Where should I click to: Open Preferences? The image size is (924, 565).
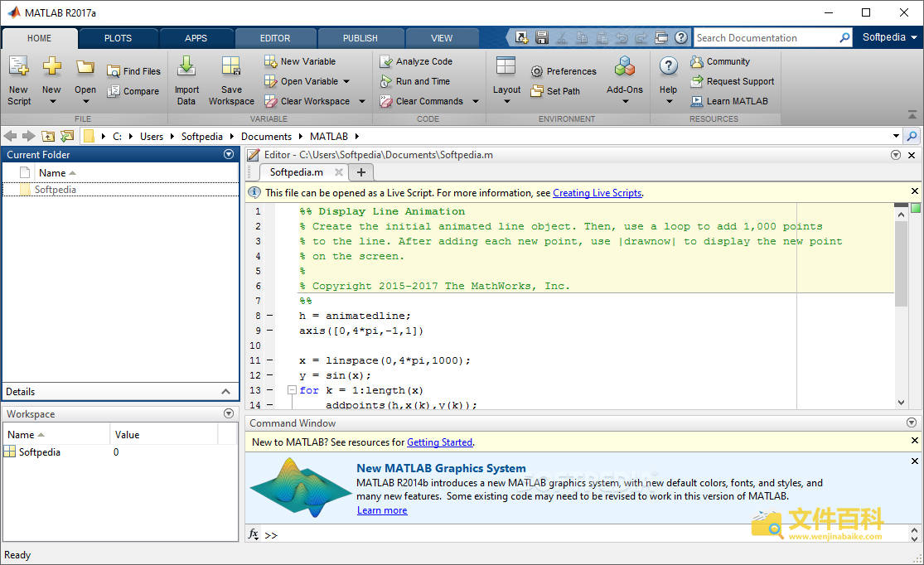click(x=564, y=71)
